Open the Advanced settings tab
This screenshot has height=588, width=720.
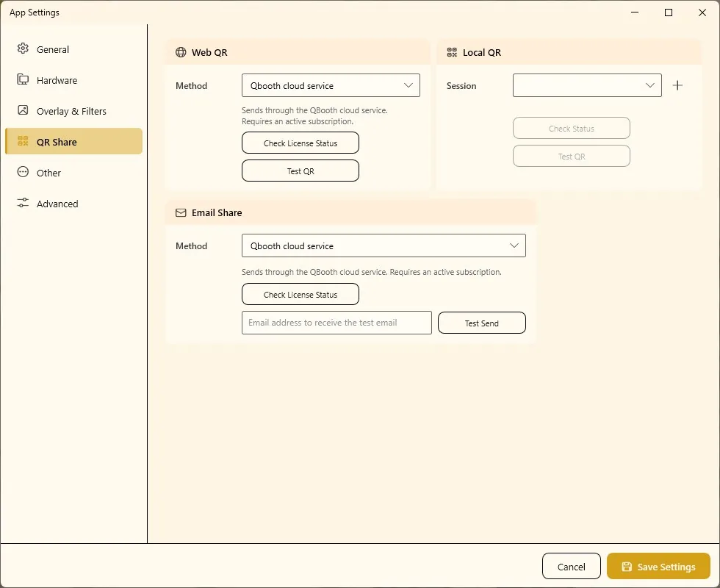pos(73,204)
